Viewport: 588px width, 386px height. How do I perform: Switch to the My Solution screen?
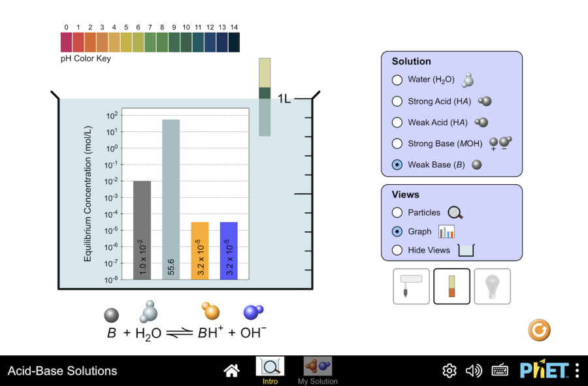318,370
